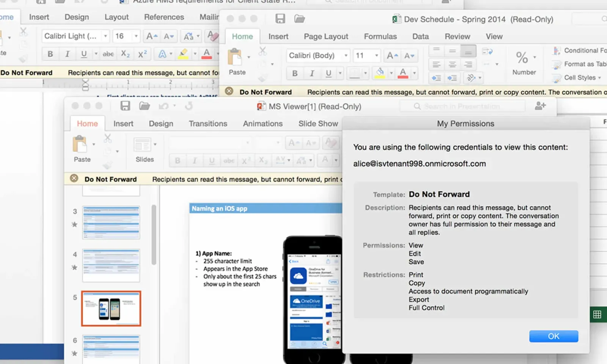Click the Save icon in PowerPoint title bar
The width and height of the screenshot is (607, 364).
pyautogui.click(x=125, y=106)
